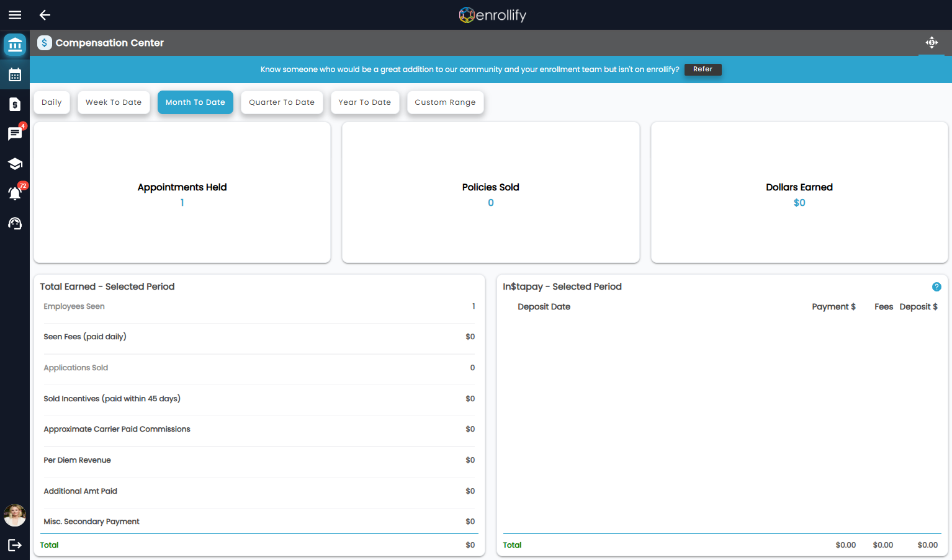Click the Total Earned - Selected Period heading
Viewport: 952px width, 560px height.
click(x=107, y=287)
